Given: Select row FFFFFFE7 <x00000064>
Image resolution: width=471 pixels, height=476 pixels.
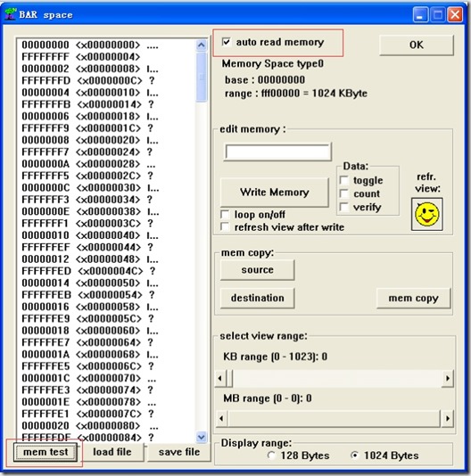Looking at the screenshot, I should 106,342.
